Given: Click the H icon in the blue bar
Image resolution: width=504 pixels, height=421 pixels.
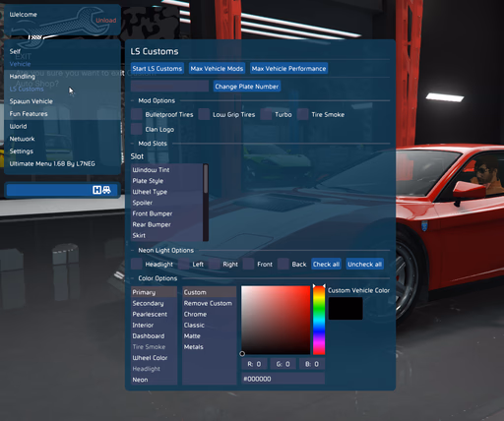Looking at the screenshot, I should click(96, 190).
